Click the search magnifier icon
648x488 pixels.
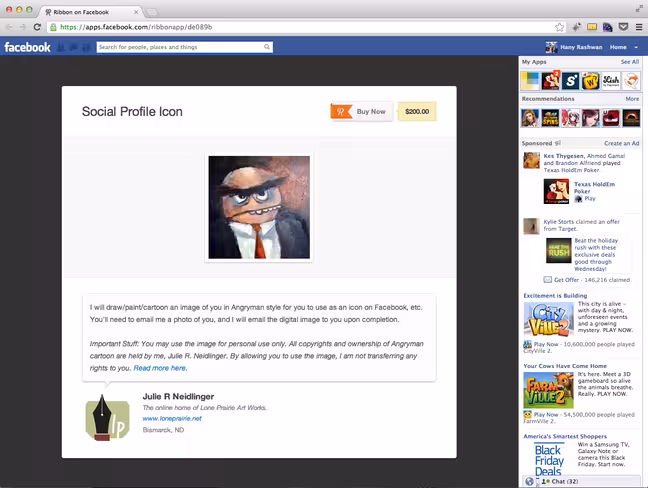click(x=267, y=47)
